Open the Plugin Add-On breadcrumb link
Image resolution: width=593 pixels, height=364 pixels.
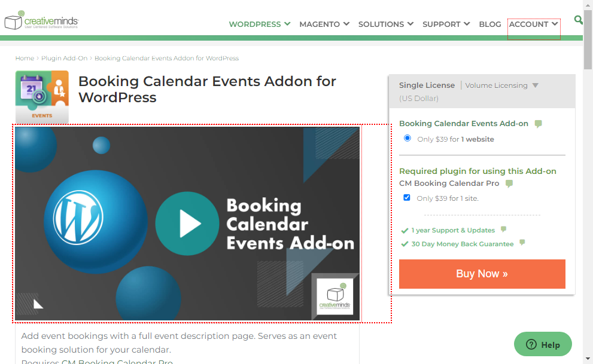pos(64,58)
